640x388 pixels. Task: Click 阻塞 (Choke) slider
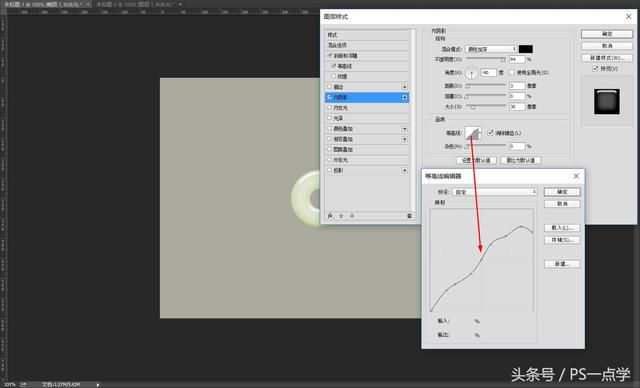pos(486,96)
